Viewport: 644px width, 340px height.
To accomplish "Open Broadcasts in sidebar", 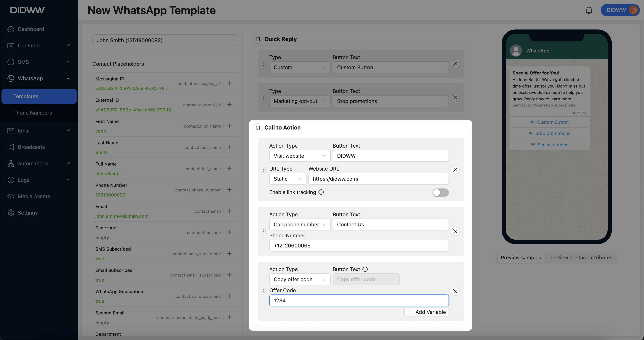I will [x=39, y=147].
